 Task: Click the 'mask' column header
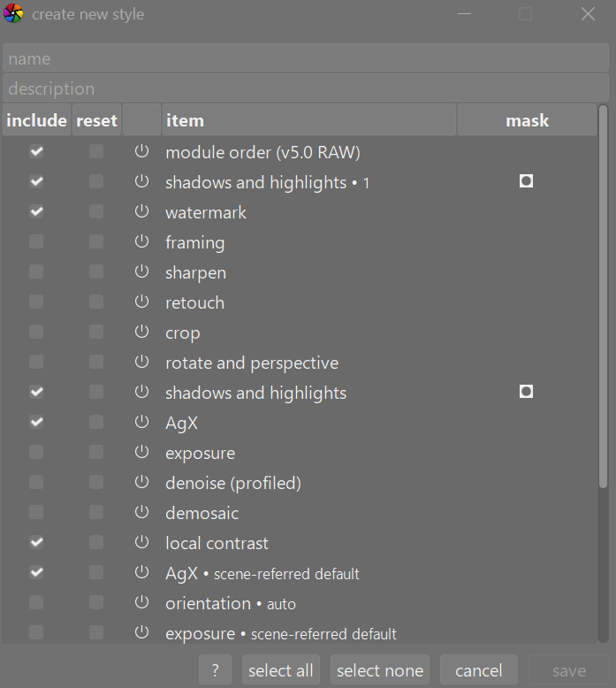click(527, 120)
